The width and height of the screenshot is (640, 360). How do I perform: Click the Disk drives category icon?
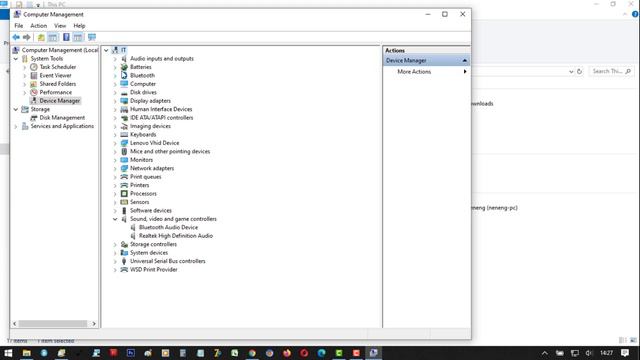click(x=124, y=92)
